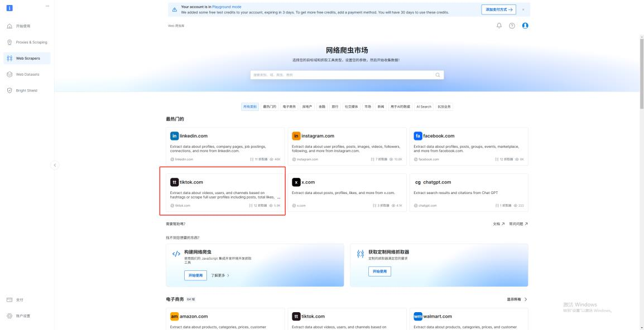Open 开始使用 home icon in sidebar
The image size is (644, 330).
coord(9,26)
